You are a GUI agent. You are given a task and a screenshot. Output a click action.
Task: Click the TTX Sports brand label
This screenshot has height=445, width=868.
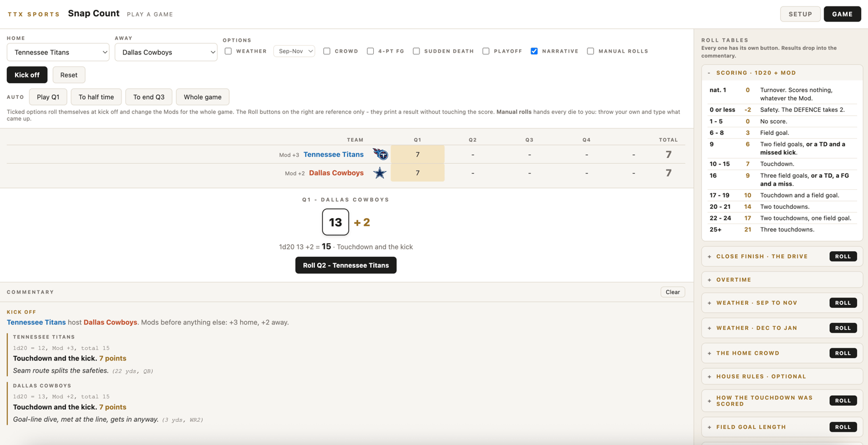point(34,14)
